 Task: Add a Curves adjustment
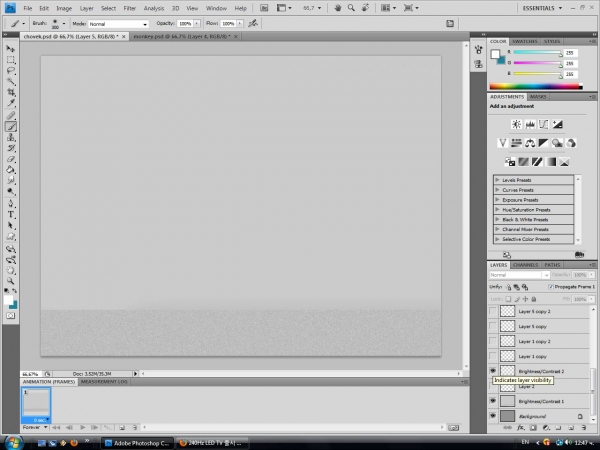coord(543,124)
